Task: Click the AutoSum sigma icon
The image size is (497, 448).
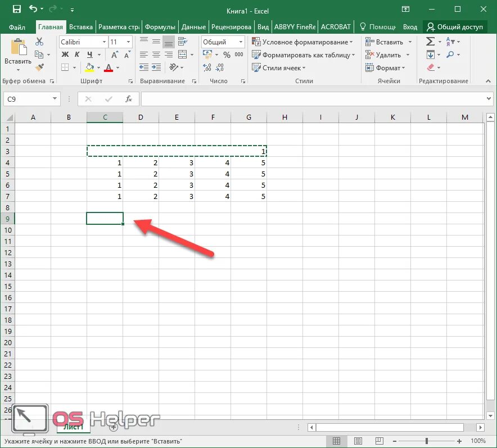Action: 430,42
